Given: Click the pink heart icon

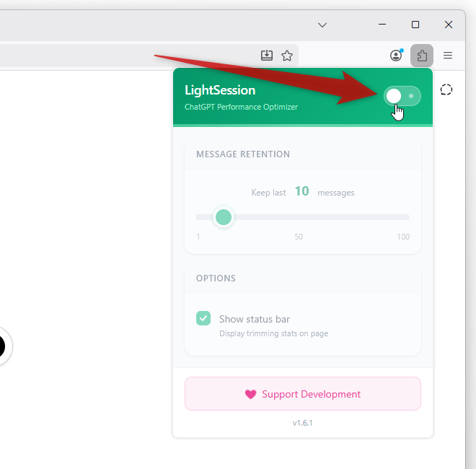Looking at the screenshot, I should (x=250, y=395).
